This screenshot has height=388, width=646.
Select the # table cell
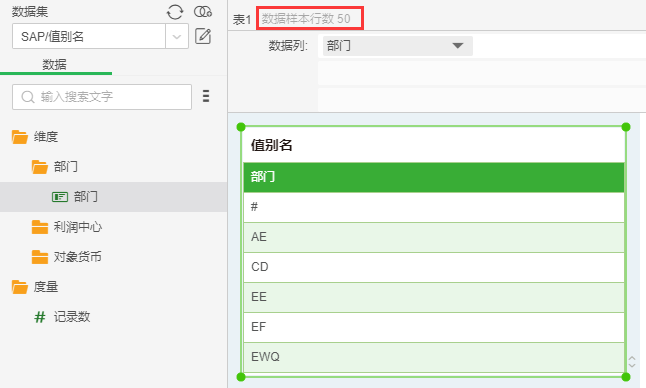pyautogui.click(x=434, y=207)
